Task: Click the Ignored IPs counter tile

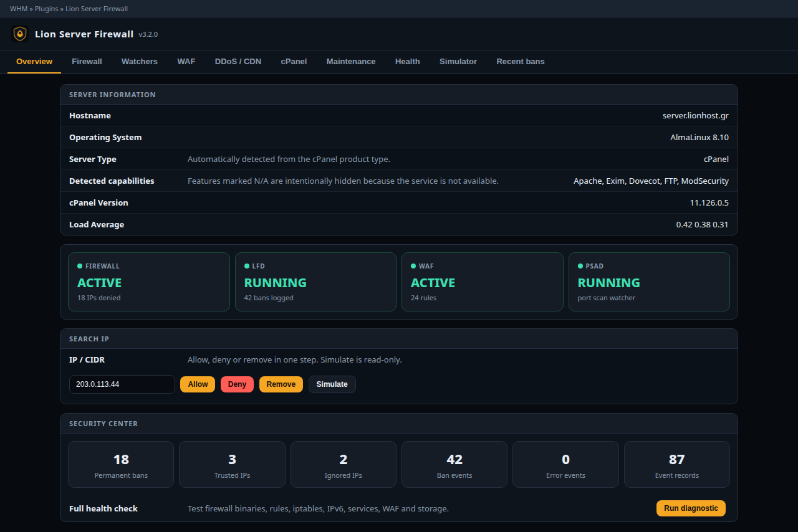Action: pos(344,464)
